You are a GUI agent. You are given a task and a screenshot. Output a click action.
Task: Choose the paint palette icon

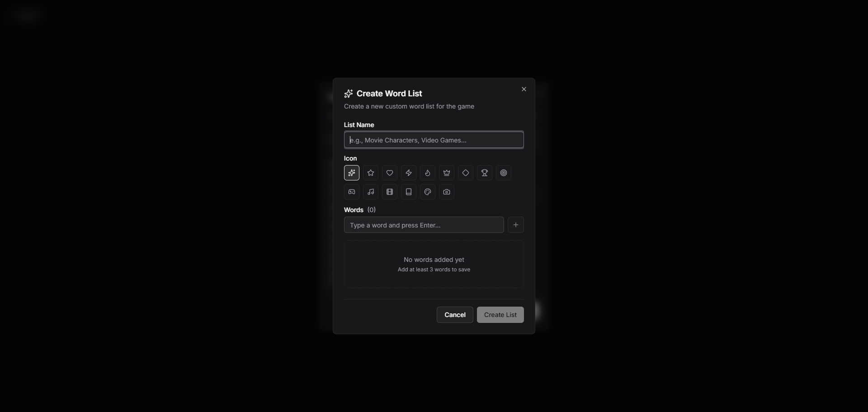(x=428, y=192)
